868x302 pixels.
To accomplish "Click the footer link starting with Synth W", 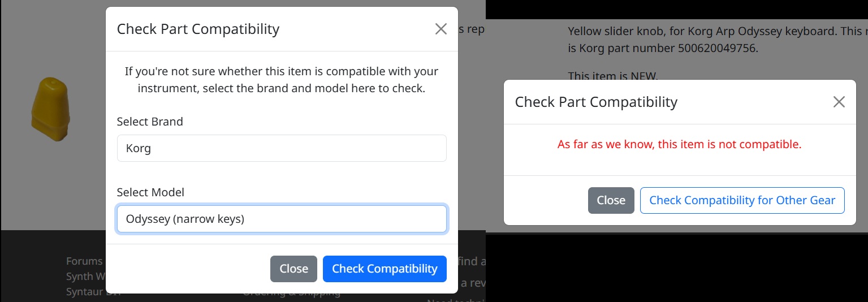I will [x=84, y=277].
